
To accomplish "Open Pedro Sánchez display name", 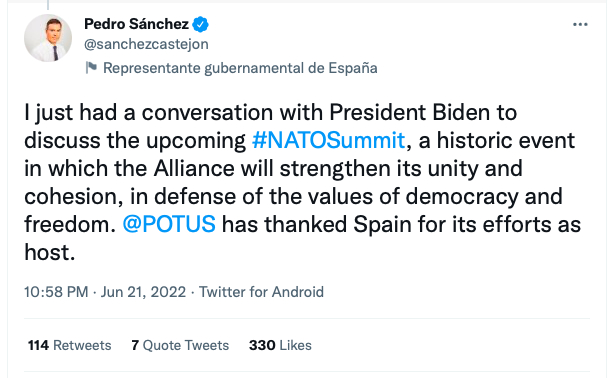I will pyautogui.click(x=137, y=24).
